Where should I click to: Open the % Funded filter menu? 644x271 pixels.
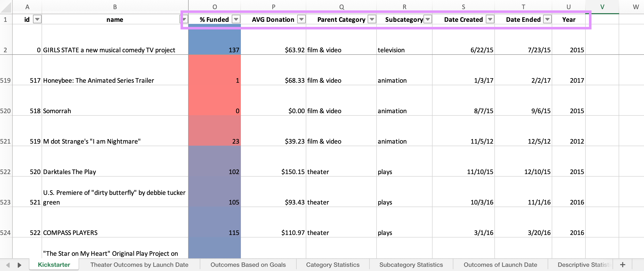tap(236, 19)
